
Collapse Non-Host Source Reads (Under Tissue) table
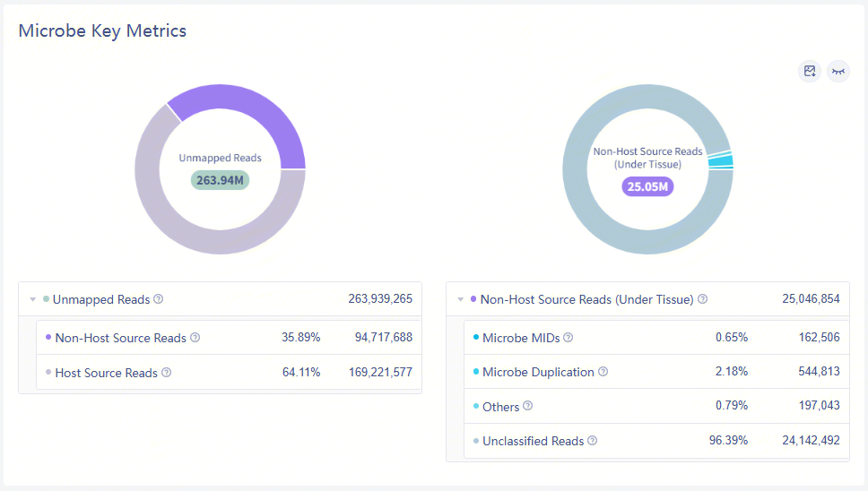(461, 299)
